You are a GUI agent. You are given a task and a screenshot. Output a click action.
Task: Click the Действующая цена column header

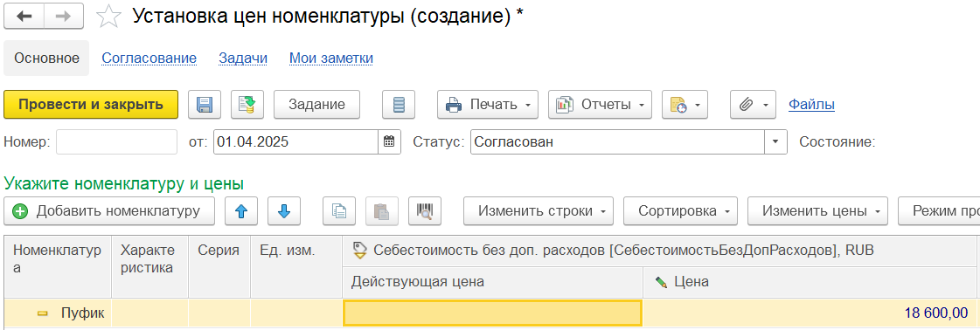pos(492,282)
